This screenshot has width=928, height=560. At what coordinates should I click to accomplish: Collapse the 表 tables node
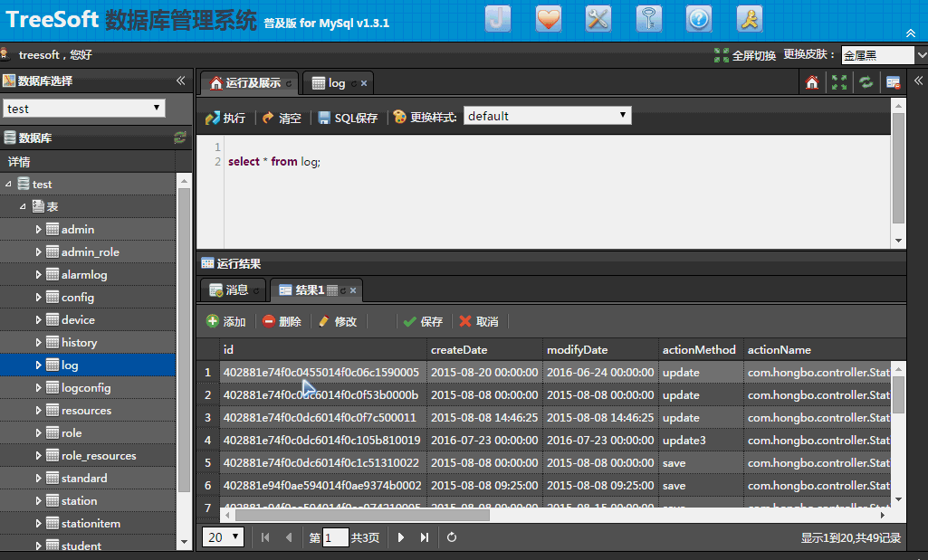point(23,206)
